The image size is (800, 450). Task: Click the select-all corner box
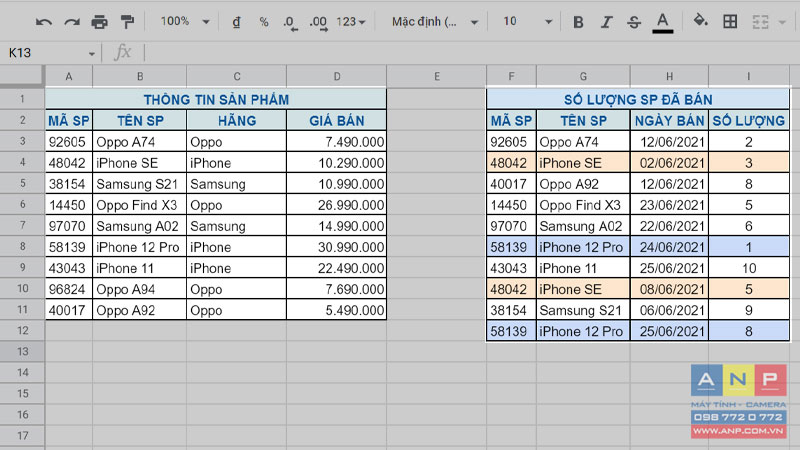point(22,76)
